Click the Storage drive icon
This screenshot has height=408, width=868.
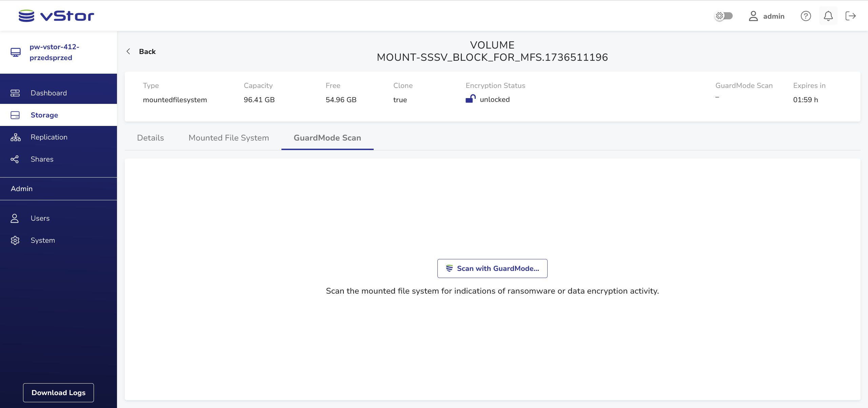(15, 115)
